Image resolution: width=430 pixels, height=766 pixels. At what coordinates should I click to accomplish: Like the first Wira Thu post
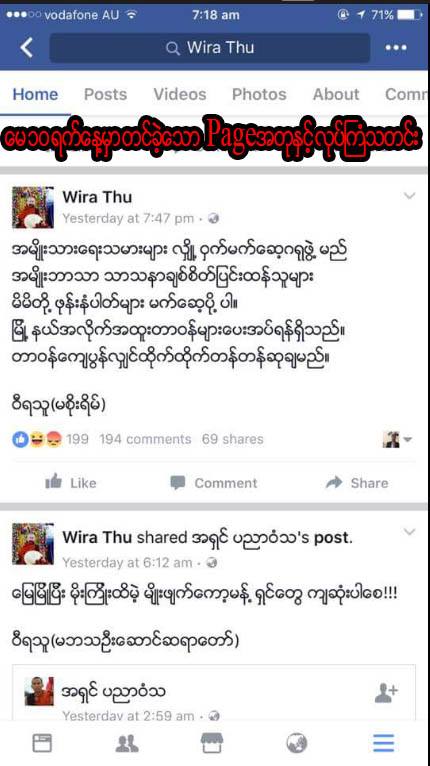coord(71,483)
